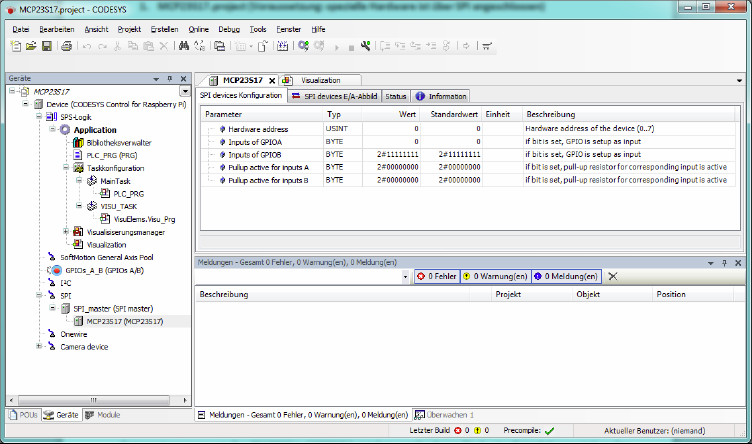The width and height of the screenshot is (752, 444).
Task: Click the device tree horizontal scrollbar thumb
Action: [x=94, y=400]
